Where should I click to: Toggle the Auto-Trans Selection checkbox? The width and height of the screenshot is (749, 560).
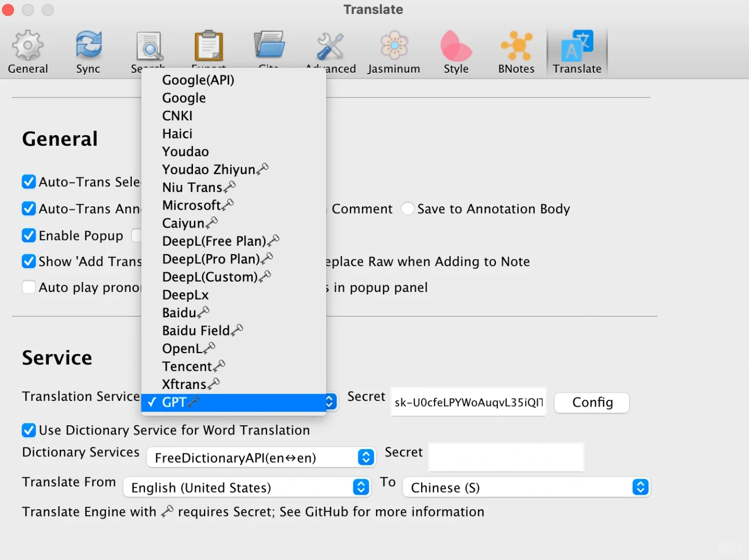coord(29,182)
